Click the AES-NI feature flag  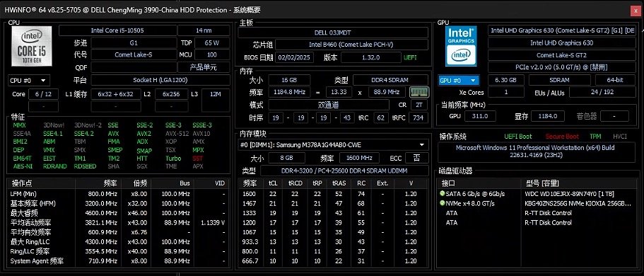(x=23, y=166)
